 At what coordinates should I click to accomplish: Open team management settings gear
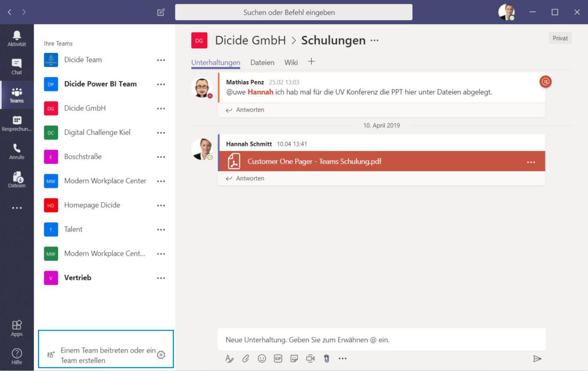pos(161,355)
